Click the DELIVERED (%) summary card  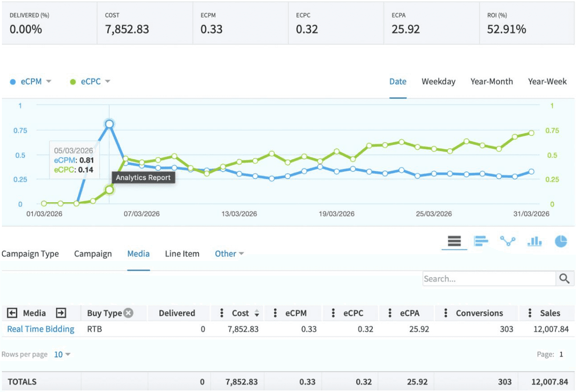[50, 23]
